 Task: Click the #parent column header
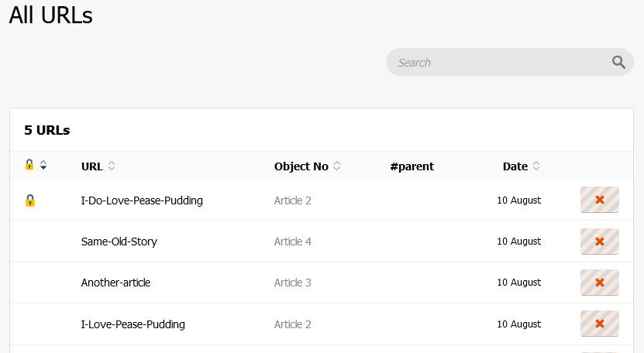[412, 166]
